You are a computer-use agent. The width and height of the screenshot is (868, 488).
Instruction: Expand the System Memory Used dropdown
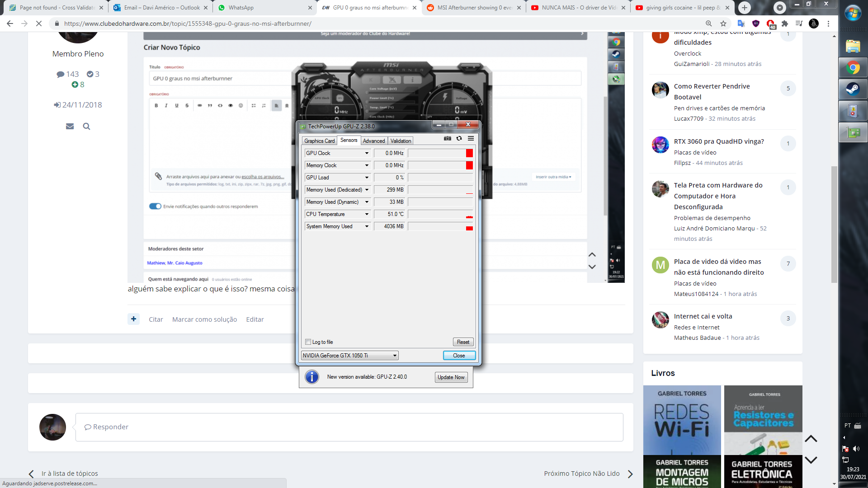367,226
